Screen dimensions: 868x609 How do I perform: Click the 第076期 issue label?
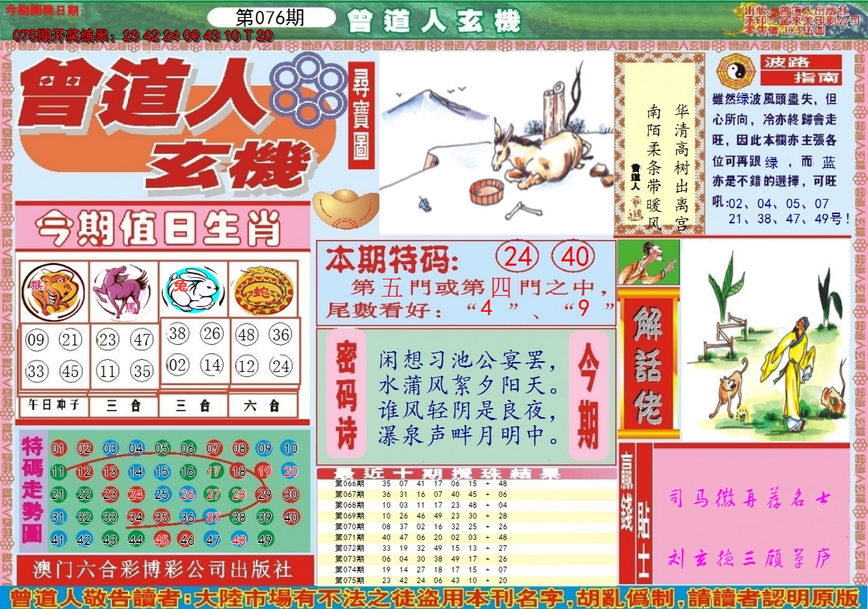pos(270,18)
